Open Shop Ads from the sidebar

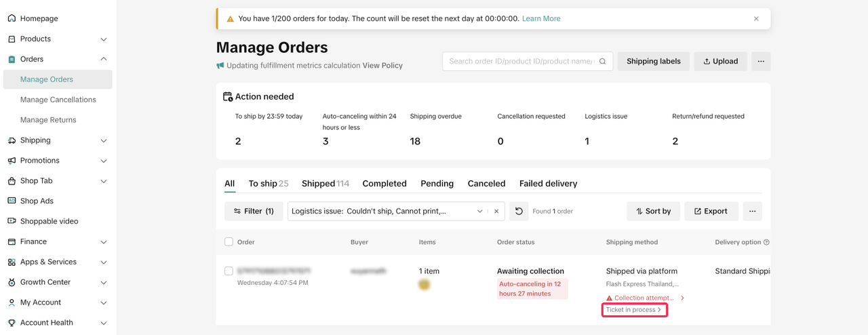(x=37, y=201)
